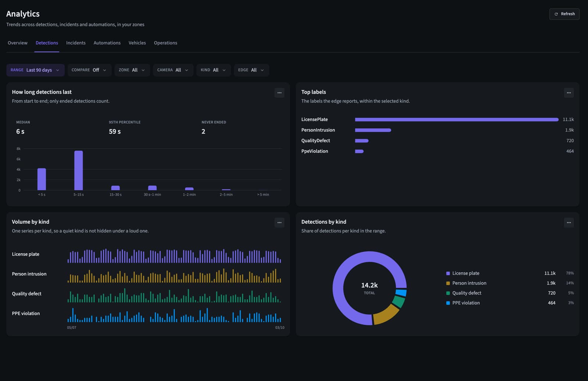588x381 pixels.
Task: Open the Kind All filter dropdown
Action: (x=213, y=70)
